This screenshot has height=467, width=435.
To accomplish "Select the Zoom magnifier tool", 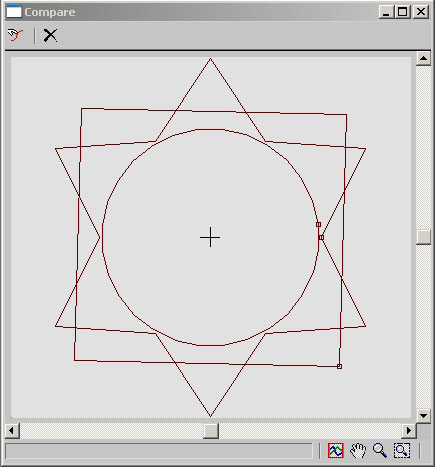I will click(380, 450).
